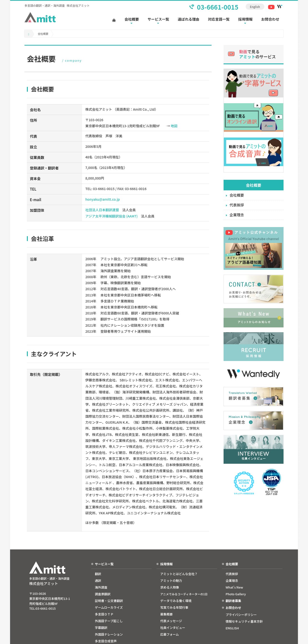Click the footer Amitt logo
Image resolution: width=308 pixels, height=644 pixels.
point(47,567)
